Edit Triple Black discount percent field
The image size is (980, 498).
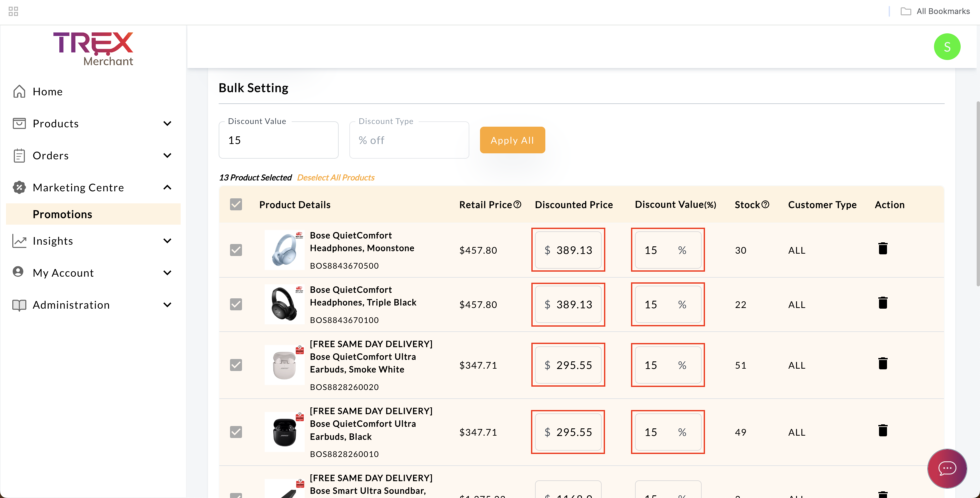tap(668, 304)
